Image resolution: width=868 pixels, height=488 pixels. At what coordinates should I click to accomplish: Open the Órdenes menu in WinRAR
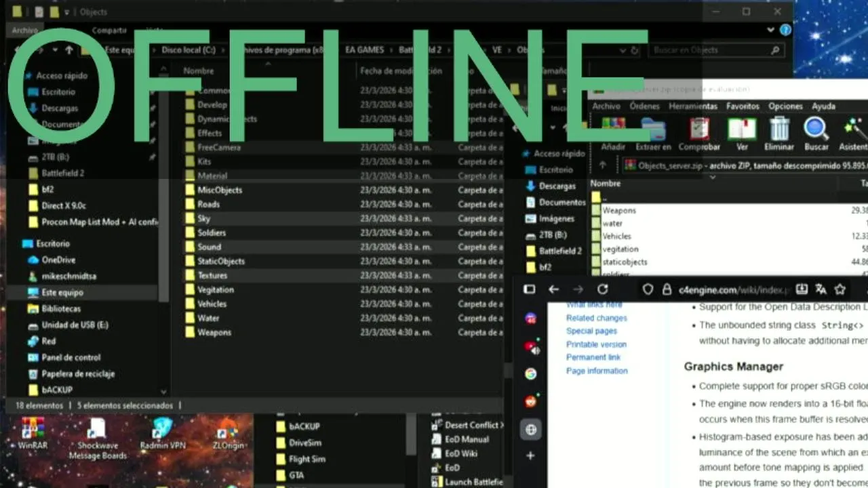644,106
